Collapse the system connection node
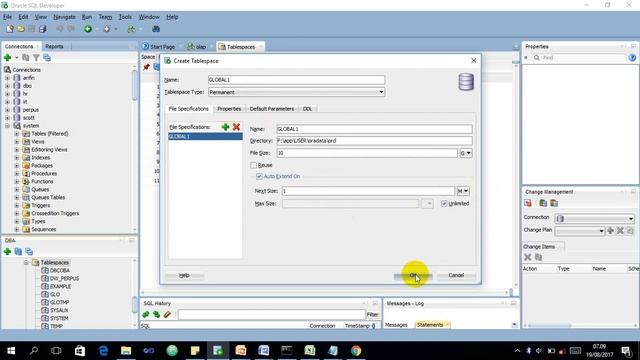The image size is (640, 360). (7, 126)
